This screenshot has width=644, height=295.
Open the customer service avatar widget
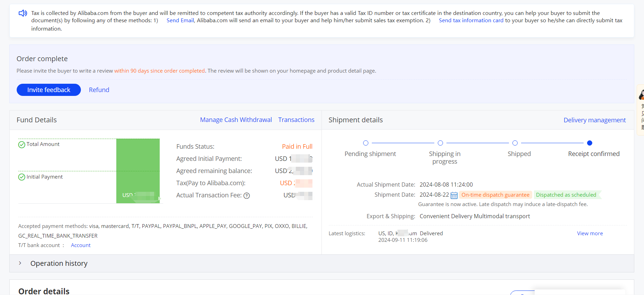point(641,94)
